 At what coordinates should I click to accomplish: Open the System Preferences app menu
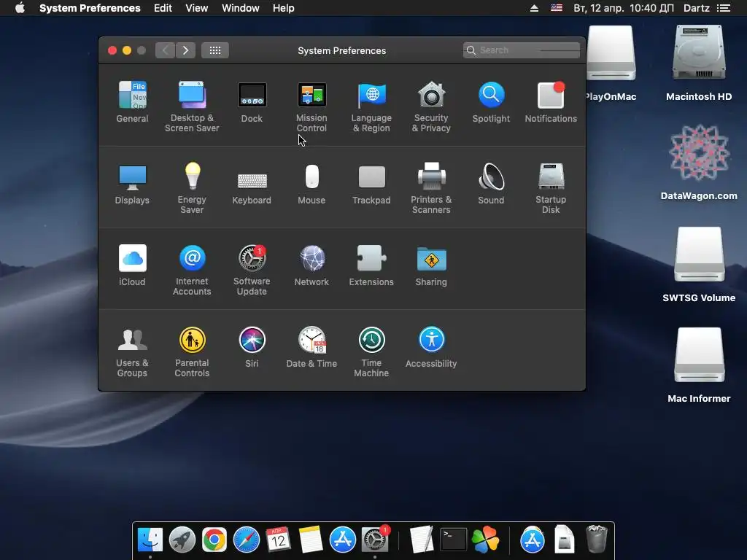pos(90,8)
